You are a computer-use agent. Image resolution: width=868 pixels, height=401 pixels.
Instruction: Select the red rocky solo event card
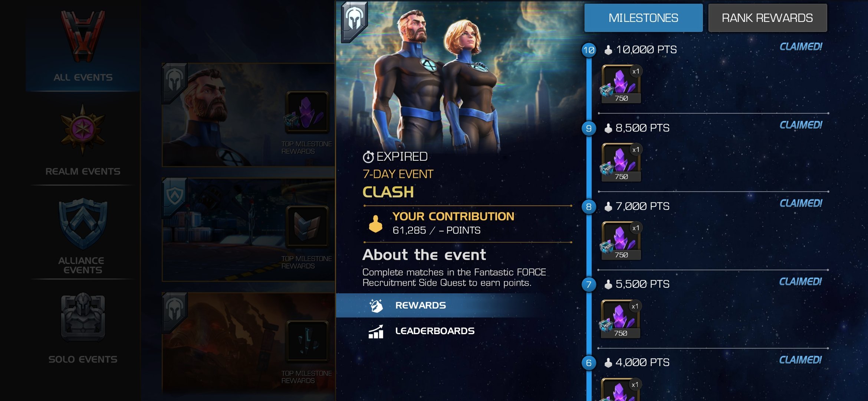248,344
